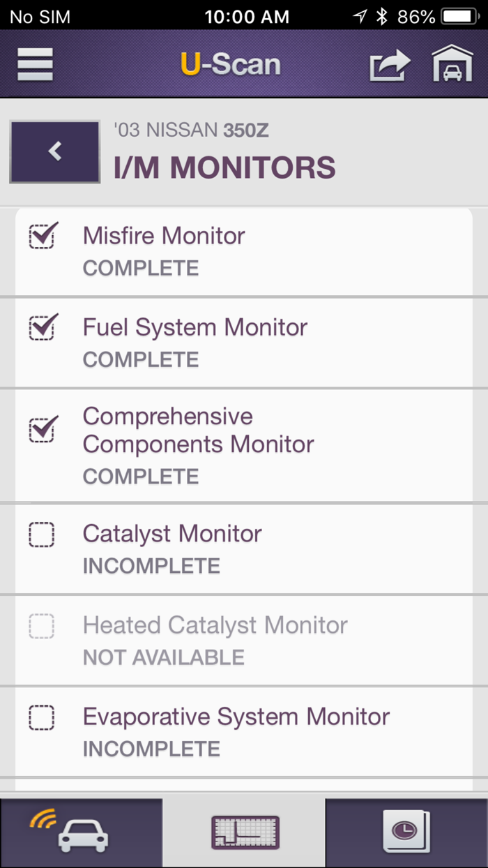This screenshot has width=488, height=868.
Task: Check the Evaporative System Monitor box
Action: (42, 717)
